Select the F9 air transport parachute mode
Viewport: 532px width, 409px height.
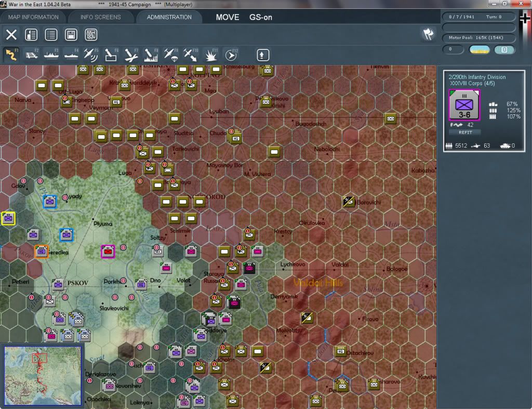click(x=170, y=55)
